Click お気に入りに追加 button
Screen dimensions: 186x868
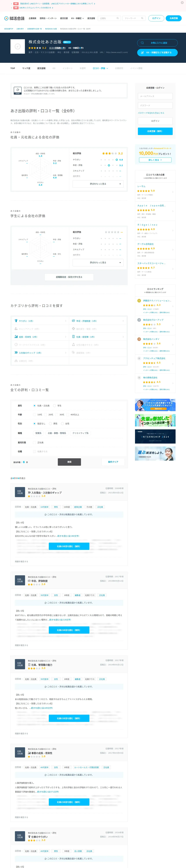157,43
